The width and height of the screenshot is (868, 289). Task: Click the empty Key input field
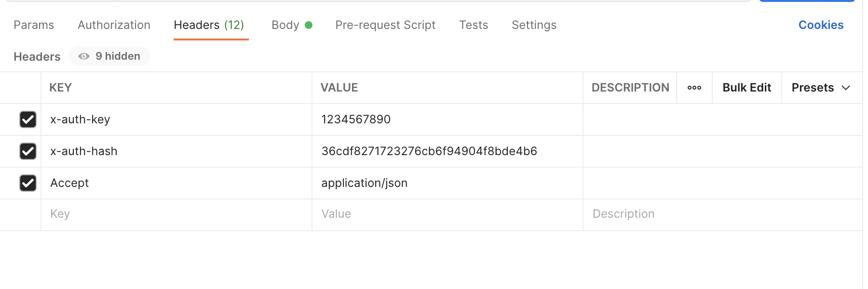176,214
